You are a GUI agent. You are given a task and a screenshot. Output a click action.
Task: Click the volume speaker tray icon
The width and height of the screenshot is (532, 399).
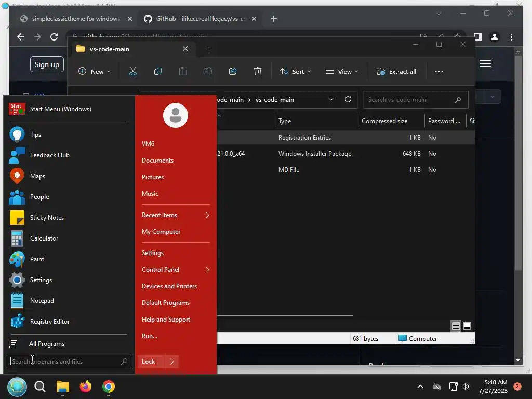coord(465,387)
